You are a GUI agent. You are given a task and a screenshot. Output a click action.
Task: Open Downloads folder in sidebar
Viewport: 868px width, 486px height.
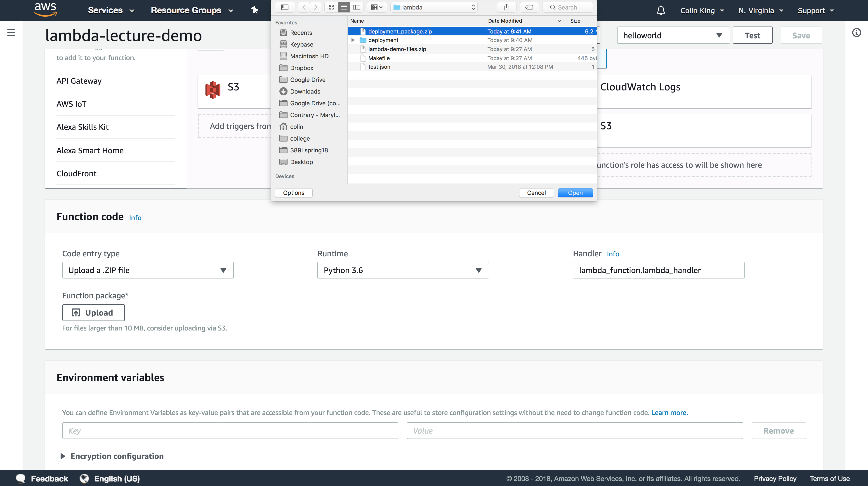pyautogui.click(x=305, y=91)
